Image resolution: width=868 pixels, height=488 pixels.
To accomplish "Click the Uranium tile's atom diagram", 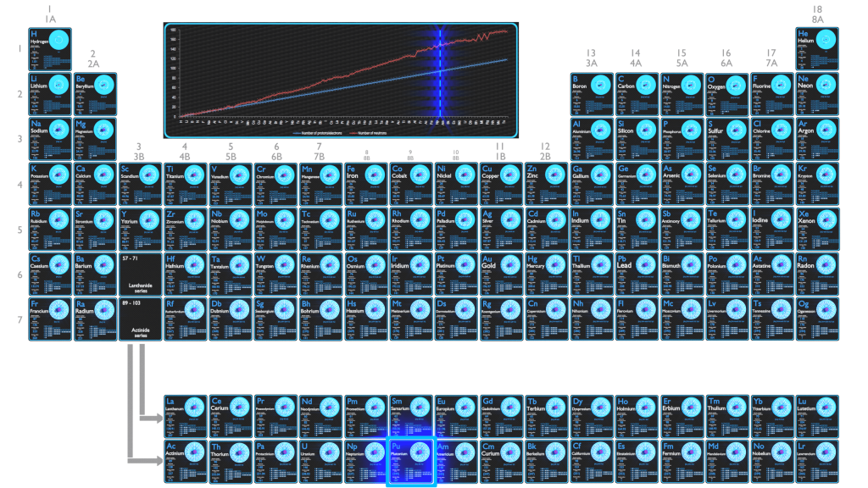I will point(330,451).
